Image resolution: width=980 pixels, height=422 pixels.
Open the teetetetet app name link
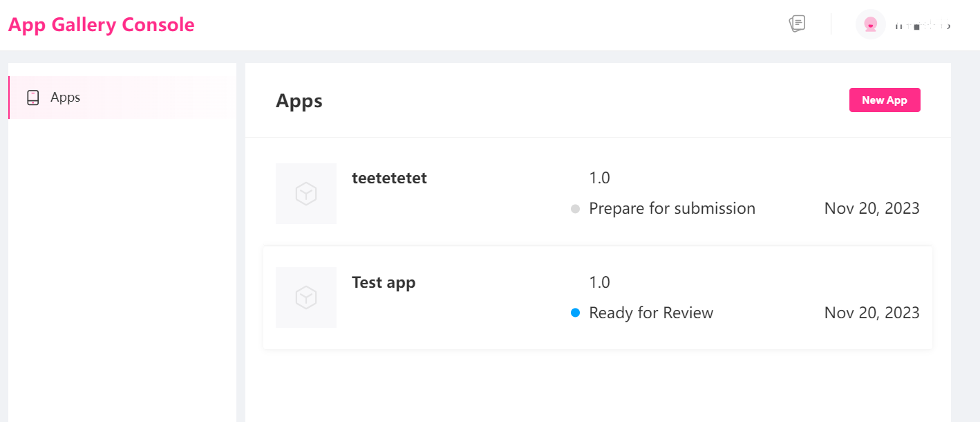389,178
